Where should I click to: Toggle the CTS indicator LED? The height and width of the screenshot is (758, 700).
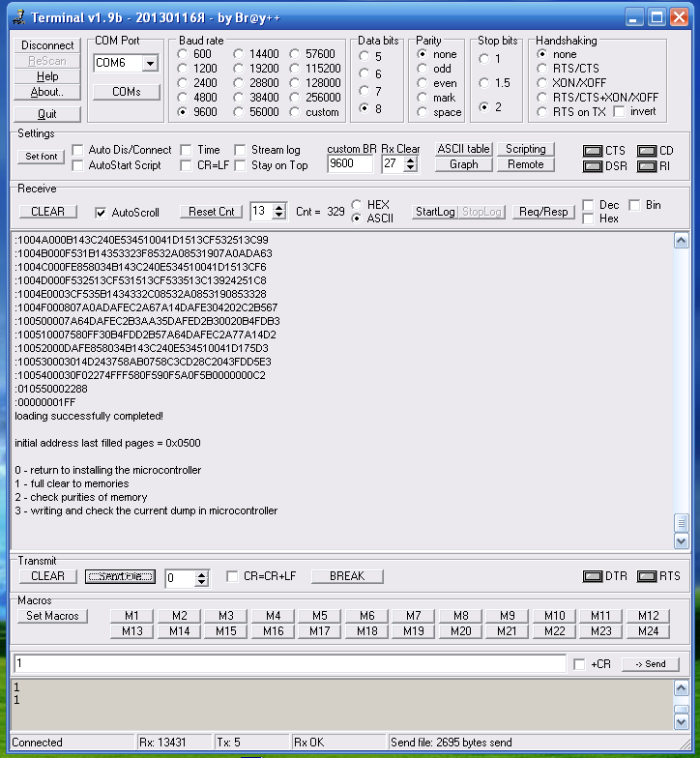[592, 151]
